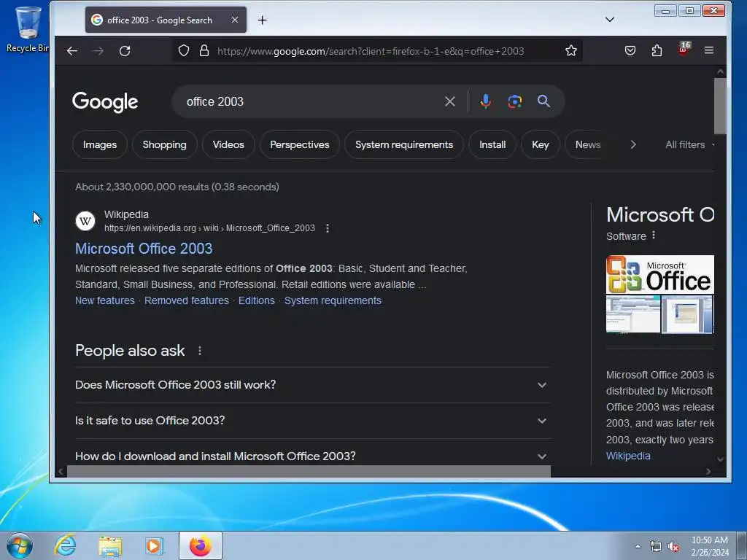The width and height of the screenshot is (747, 560).
Task: Click the Firefox taskbar button
Action: tap(201, 545)
